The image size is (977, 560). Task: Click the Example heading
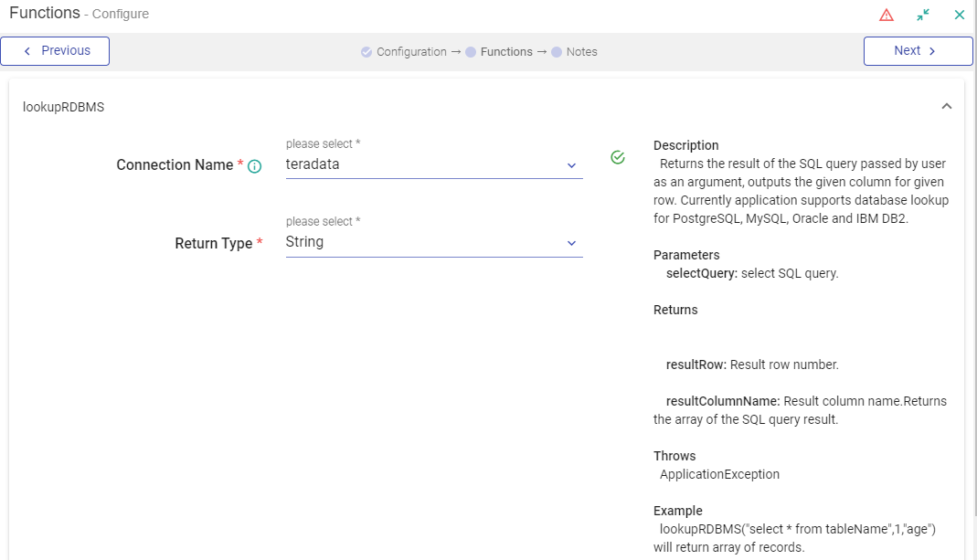click(x=678, y=511)
